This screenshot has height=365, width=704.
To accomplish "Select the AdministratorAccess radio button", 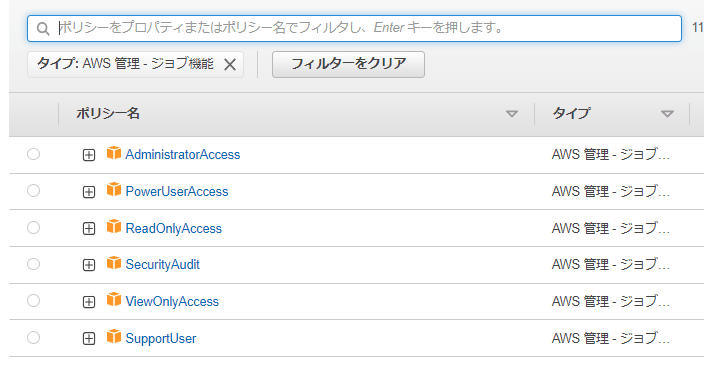I will point(33,154).
